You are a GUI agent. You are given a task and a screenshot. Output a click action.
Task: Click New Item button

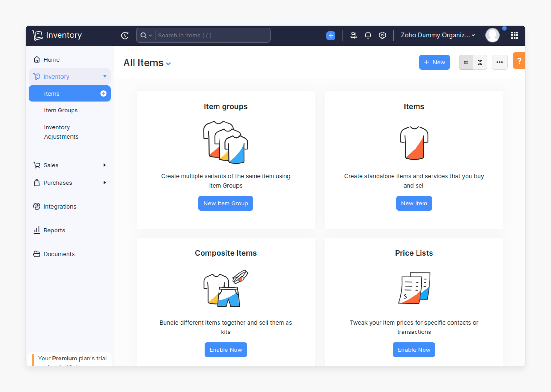414,203
